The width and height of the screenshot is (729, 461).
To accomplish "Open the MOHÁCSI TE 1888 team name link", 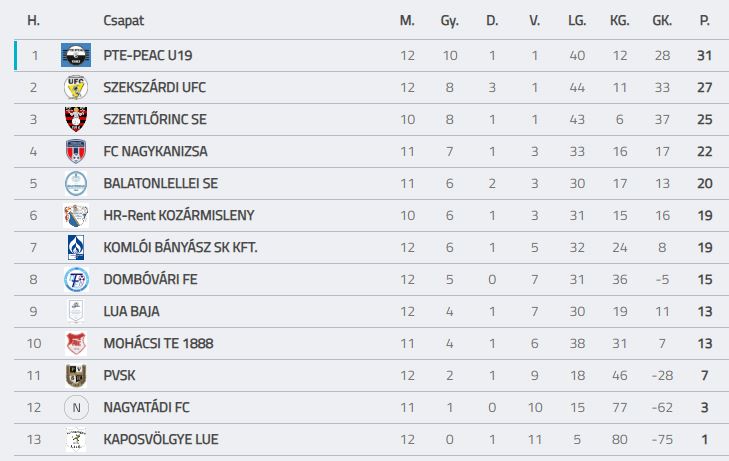I will (158, 343).
